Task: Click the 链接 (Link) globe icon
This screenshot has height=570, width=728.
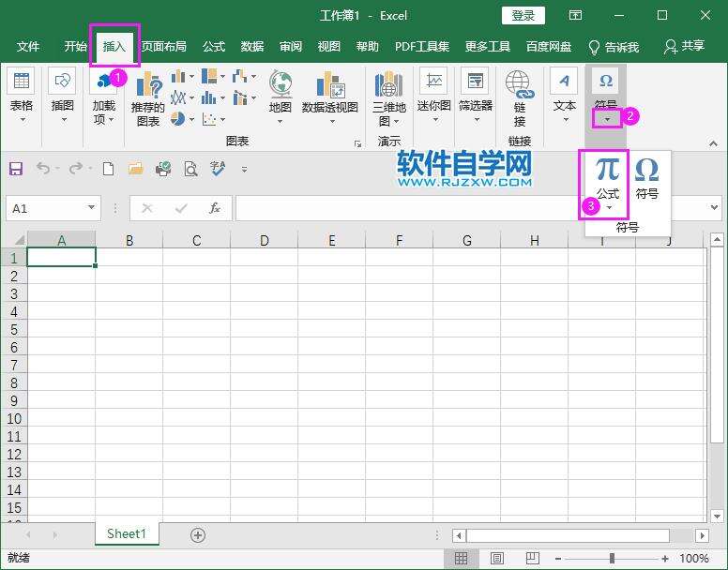Action: 519,84
